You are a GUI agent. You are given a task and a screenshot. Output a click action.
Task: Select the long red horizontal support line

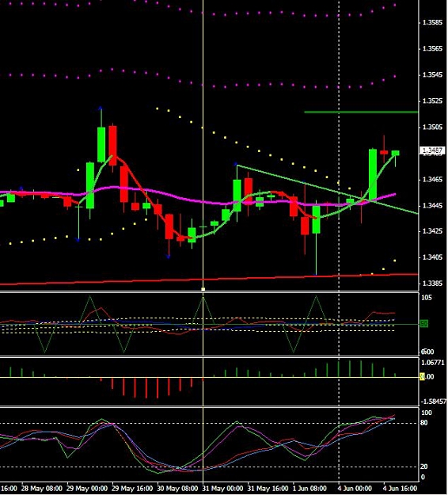click(x=209, y=279)
